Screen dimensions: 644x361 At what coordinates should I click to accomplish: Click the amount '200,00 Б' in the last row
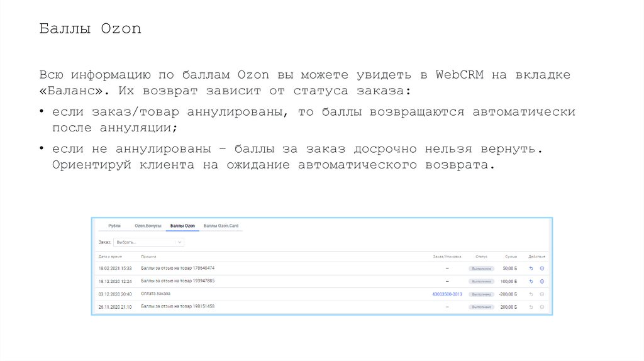coord(508,307)
